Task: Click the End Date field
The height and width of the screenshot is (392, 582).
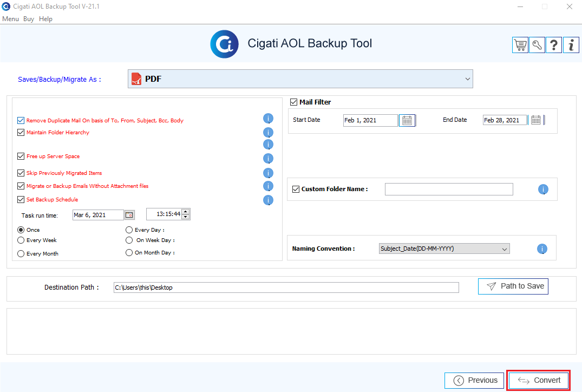Action: point(505,120)
